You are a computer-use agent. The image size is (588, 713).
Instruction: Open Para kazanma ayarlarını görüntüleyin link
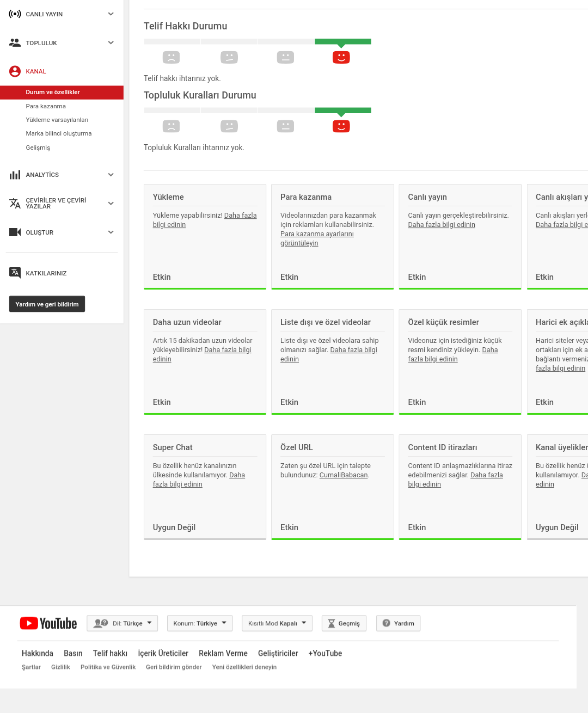[x=317, y=238]
